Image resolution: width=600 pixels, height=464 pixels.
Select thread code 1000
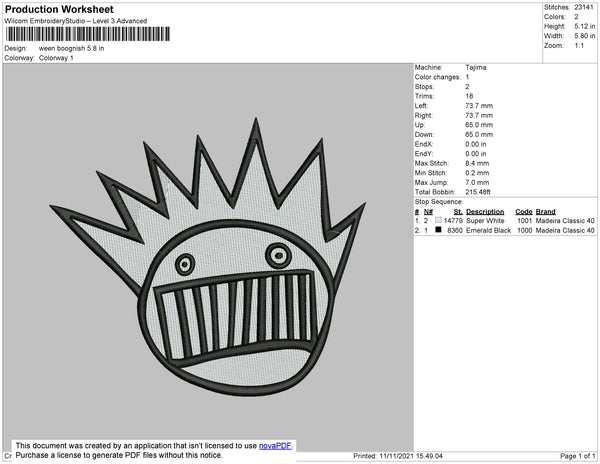[x=524, y=230]
